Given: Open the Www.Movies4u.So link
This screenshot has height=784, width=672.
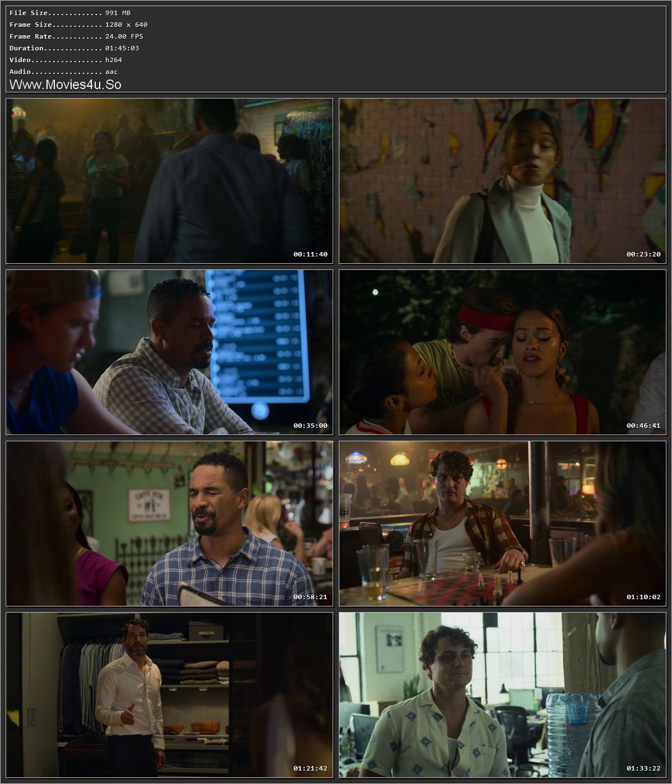Looking at the screenshot, I should (x=66, y=85).
